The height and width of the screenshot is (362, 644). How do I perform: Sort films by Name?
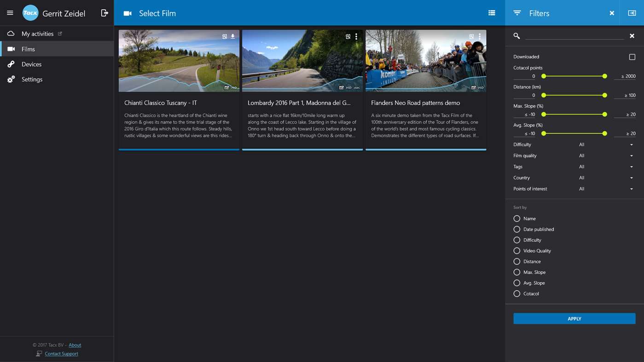pos(517,218)
